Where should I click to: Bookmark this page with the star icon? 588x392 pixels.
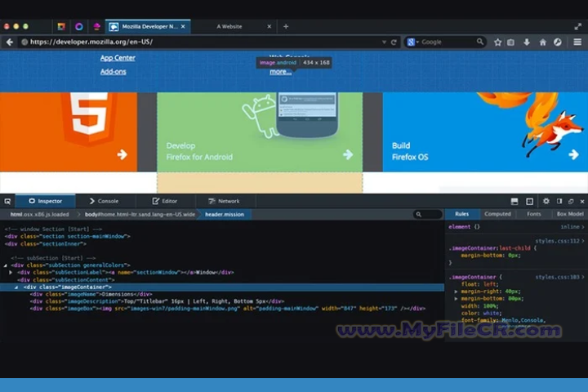(497, 42)
